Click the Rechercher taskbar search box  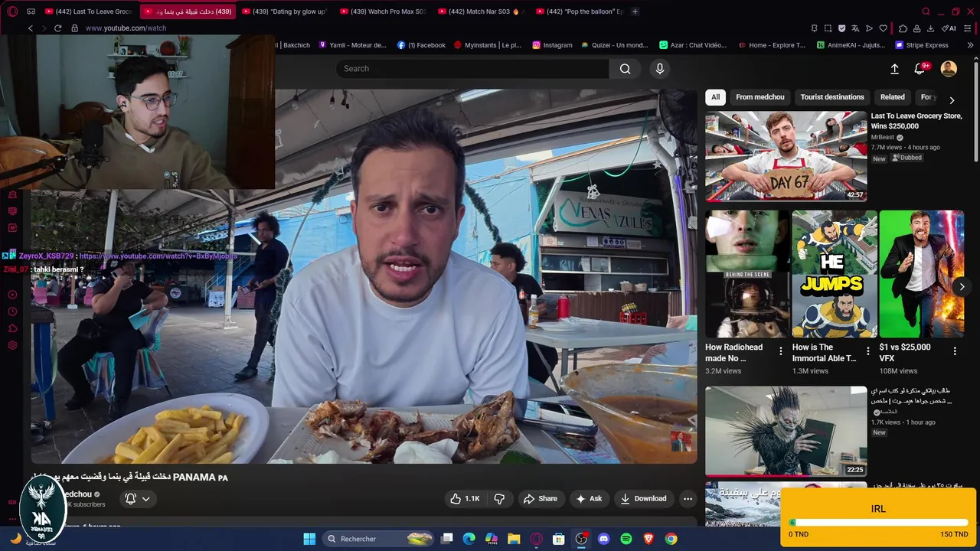pyautogui.click(x=380, y=539)
